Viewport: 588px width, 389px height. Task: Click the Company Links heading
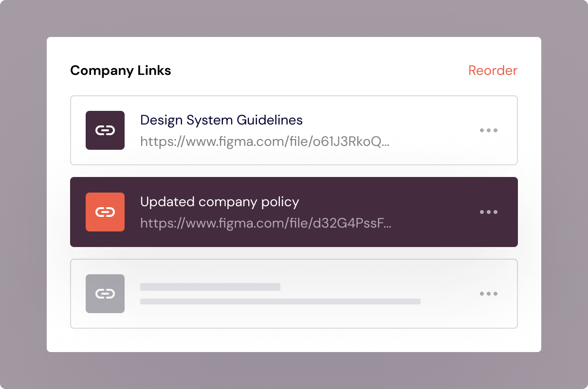click(x=120, y=71)
